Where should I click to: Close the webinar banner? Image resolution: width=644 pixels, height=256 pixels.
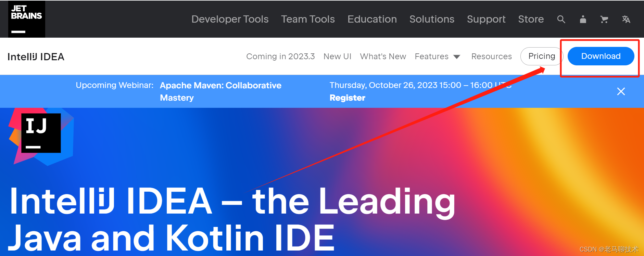coord(621,91)
